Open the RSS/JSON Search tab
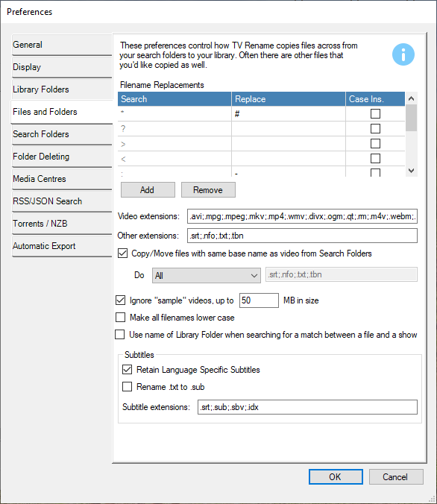The height and width of the screenshot is (504, 437). coord(61,201)
